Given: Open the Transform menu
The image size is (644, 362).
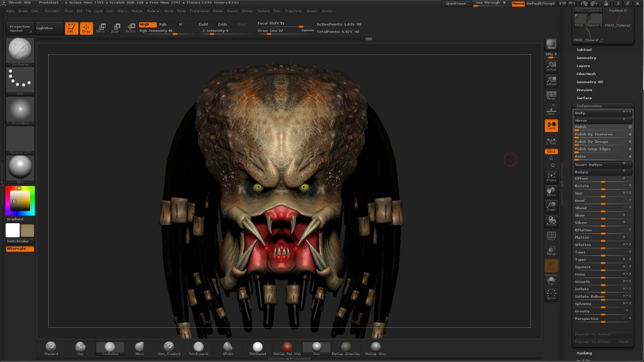Looking at the screenshot, I should pyautogui.click(x=293, y=11).
